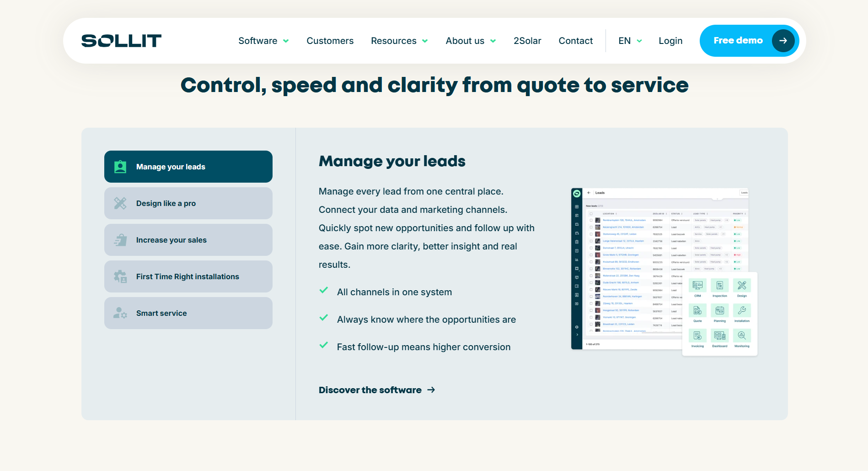Screen dimensions: 868x471
Task: Click 'Always know where the opportunities are'
Action: [x=426, y=319]
